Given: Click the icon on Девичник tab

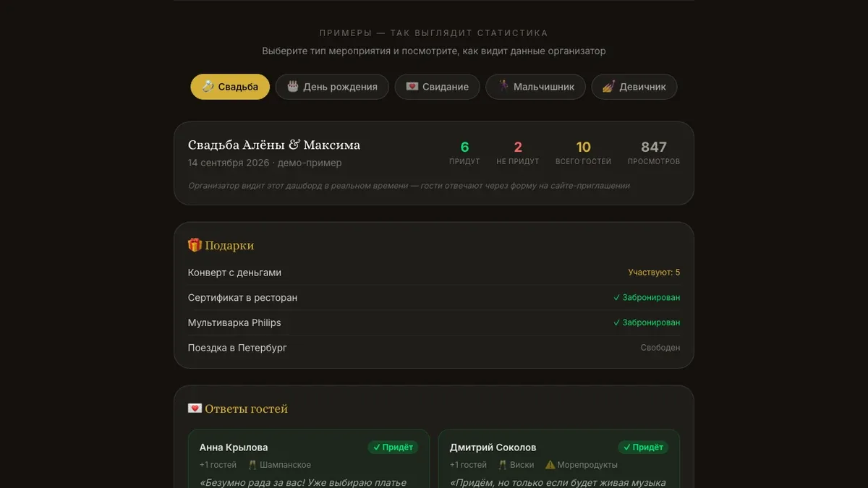Looking at the screenshot, I should coord(608,87).
